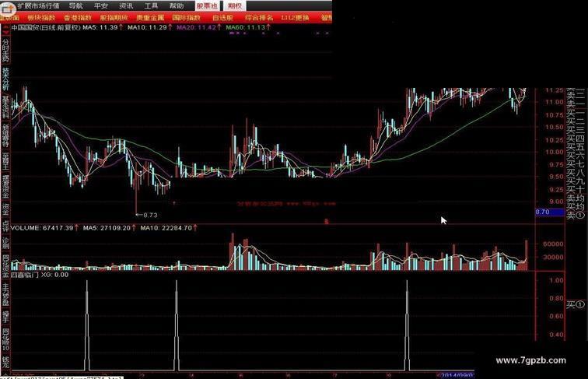
Task: Click the blue 8.70 price axis tag
Action: pyautogui.click(x=549, y=212)
